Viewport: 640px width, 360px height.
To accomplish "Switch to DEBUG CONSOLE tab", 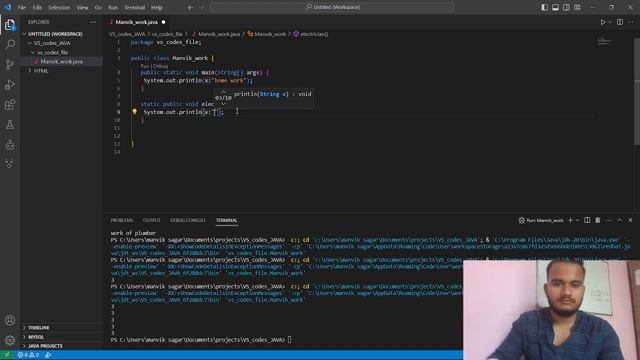I will click(x=188, y=220).
